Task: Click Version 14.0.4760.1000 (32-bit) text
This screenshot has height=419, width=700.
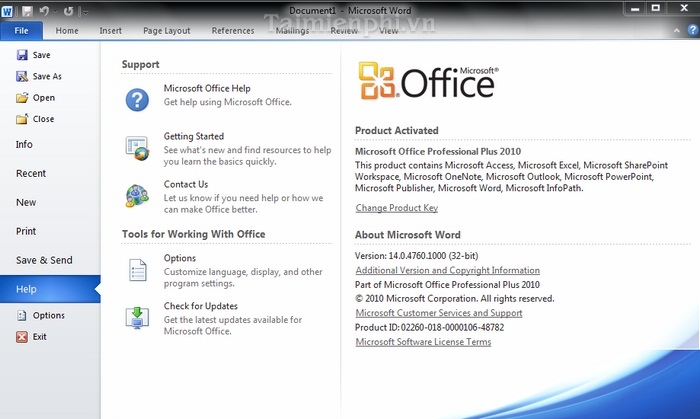Action: coord(417,256)
